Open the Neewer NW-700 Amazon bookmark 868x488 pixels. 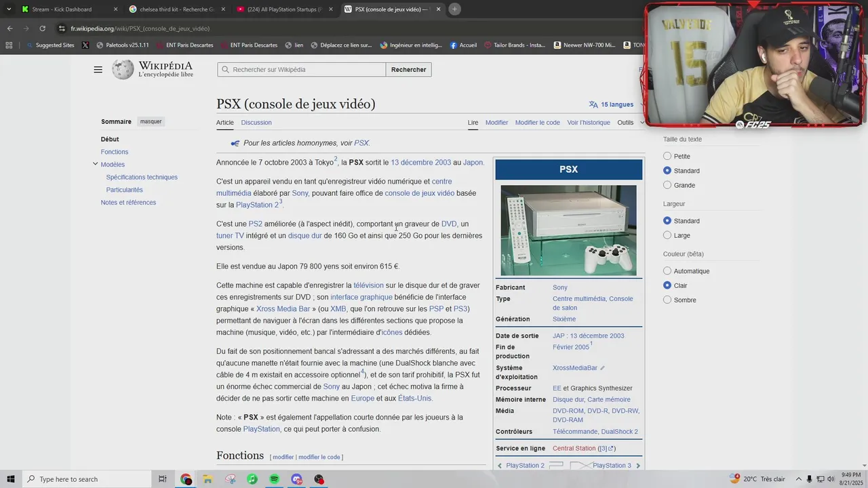coord(585,45)
